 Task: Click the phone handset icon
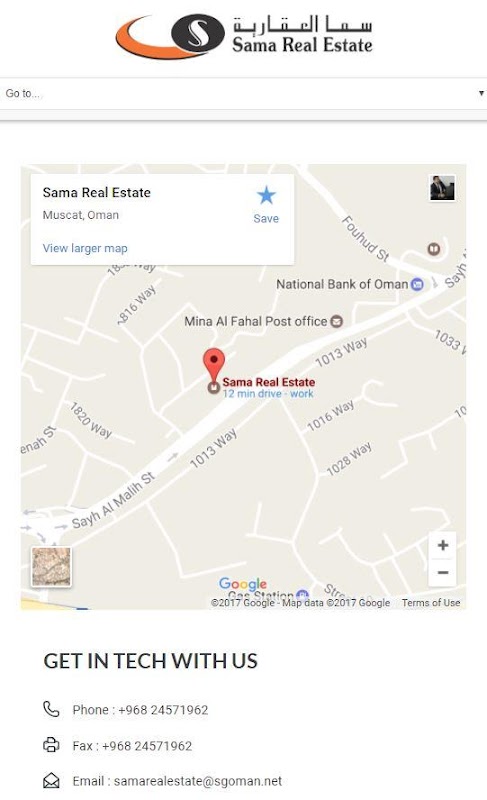coord(51,709)
